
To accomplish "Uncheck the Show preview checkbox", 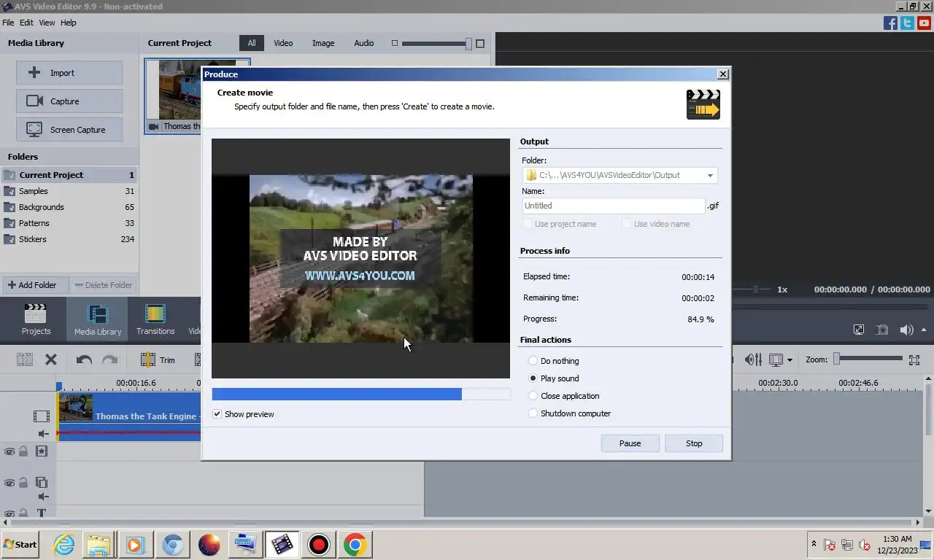I will [217, 414].
